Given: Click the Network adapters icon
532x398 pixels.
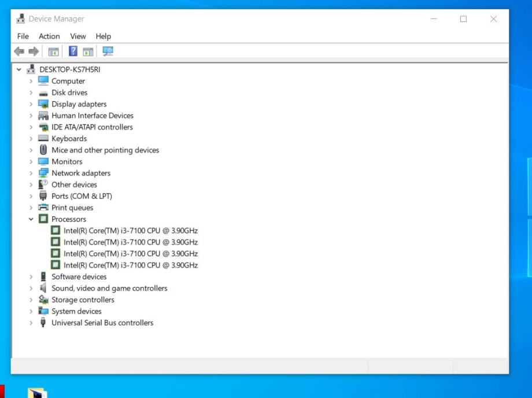Looking at the screenshot, I should click(43, 173).
